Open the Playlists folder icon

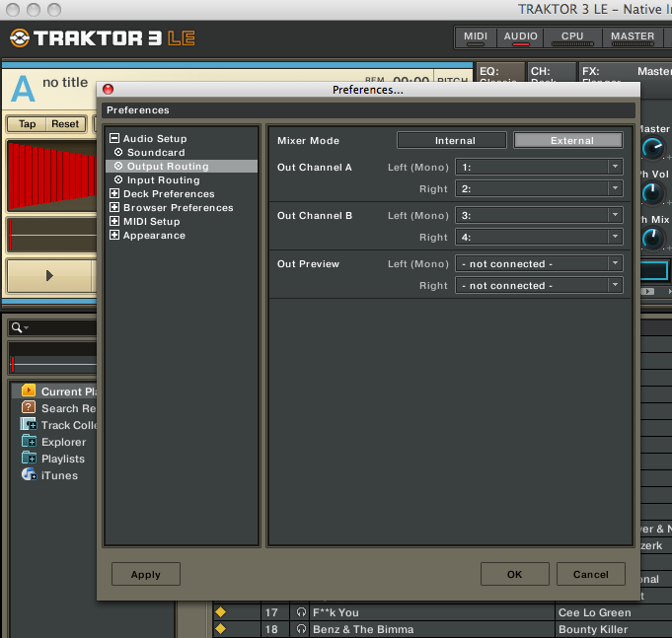[29, 458]
